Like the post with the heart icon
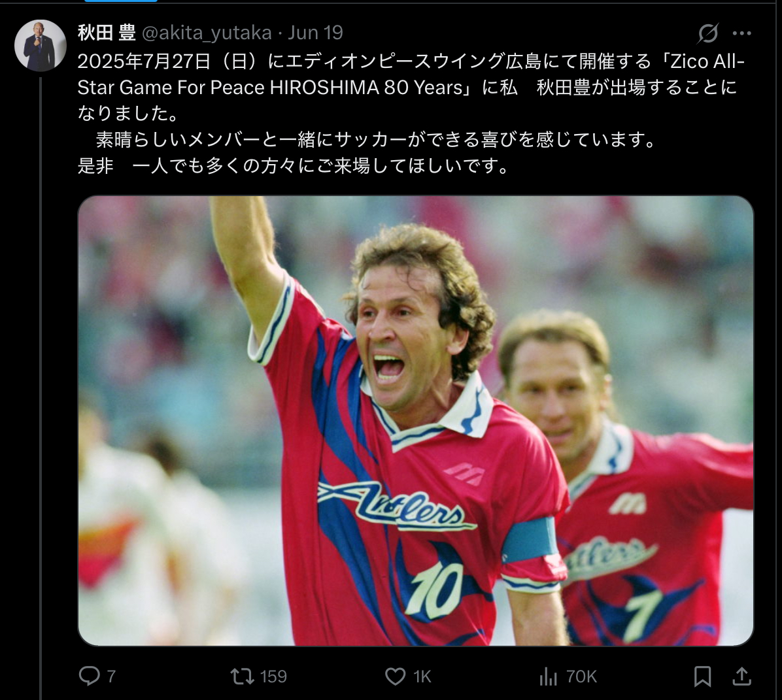Image resolution: width=782 pixels, height=700 pixels. tap(395, 676)
